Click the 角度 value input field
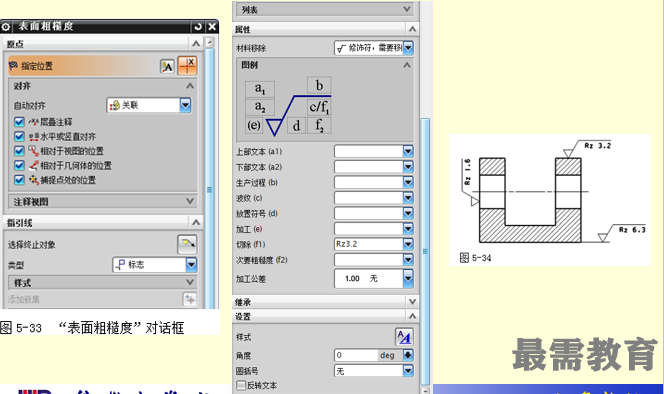 click(356, 355)
